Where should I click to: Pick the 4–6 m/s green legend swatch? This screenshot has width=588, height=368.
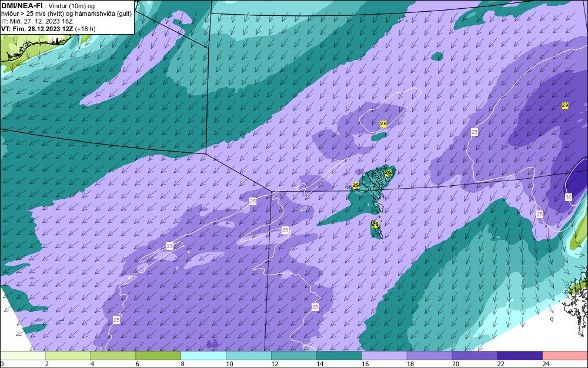(113, 356)
